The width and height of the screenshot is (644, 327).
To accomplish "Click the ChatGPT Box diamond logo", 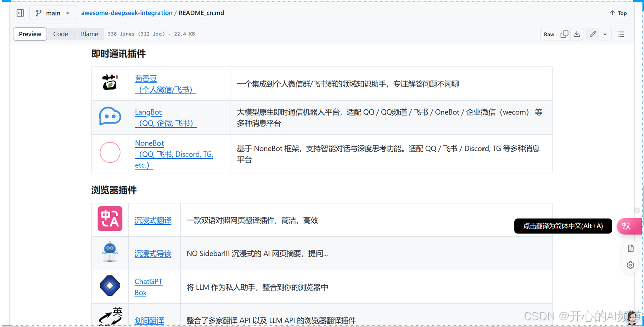I will tap(110, 286).
